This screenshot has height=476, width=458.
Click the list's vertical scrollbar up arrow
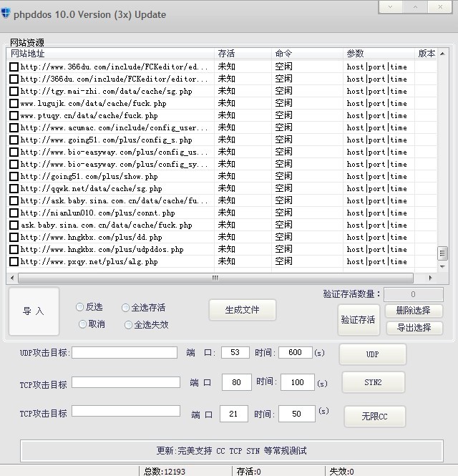point(442,54)
